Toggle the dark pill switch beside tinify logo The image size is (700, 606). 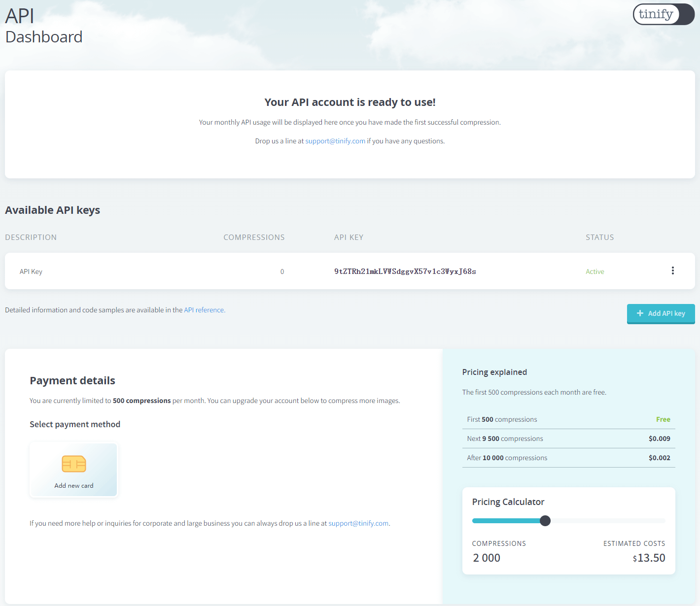tap(686, 14)
